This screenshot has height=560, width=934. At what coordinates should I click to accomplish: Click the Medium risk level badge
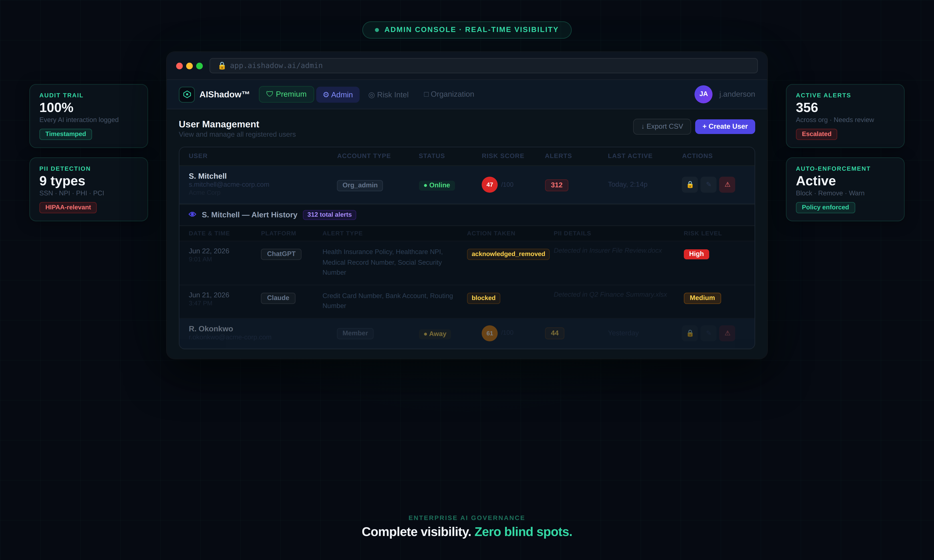(702, 298)
